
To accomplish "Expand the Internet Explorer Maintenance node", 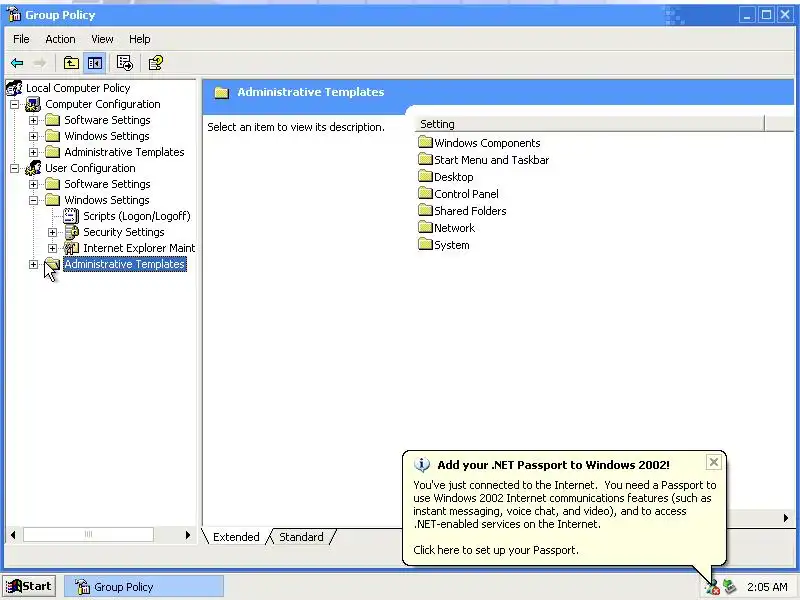I will click(52, 248).
